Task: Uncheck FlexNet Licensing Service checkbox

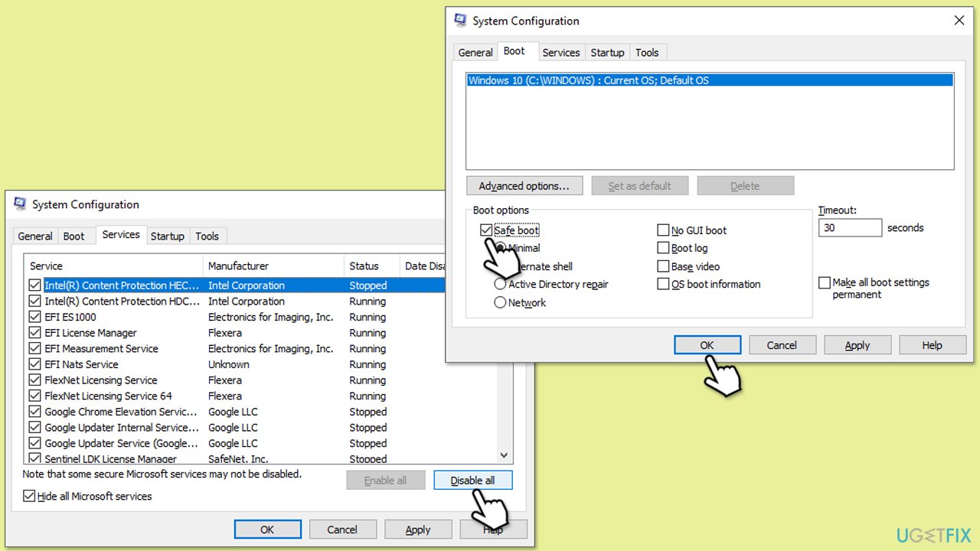Action: 34,380
